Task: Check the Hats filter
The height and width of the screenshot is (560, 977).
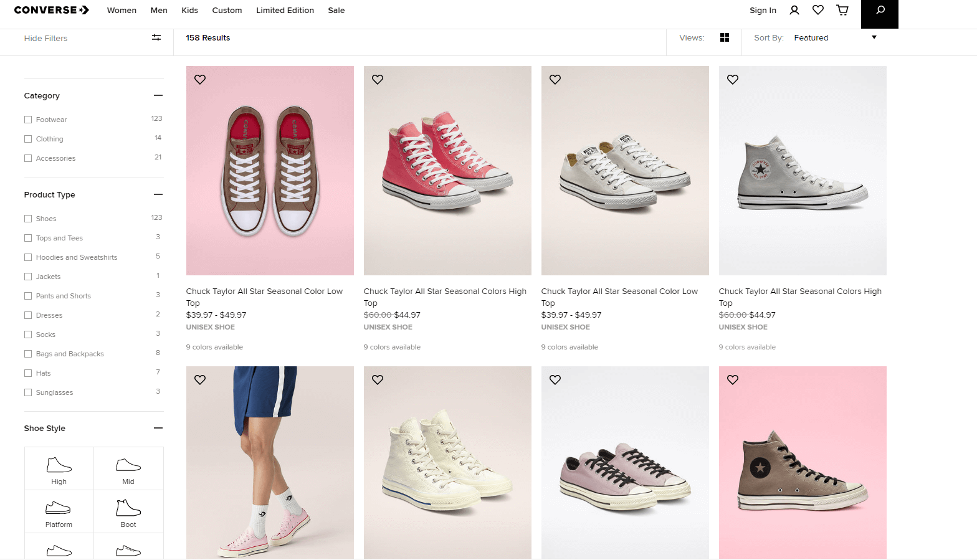Action: pos(28,373)
